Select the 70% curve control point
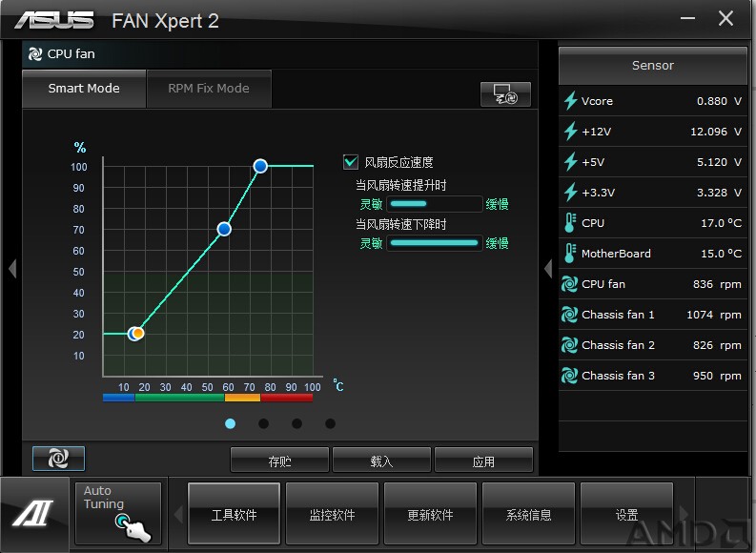The width and height of the screenshot is (756, 553). [224, 229]
